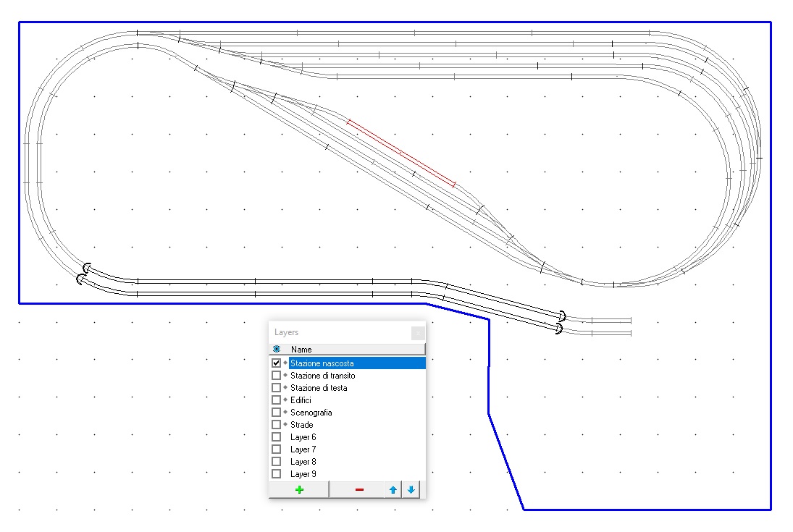Move selected layer up with blue arrow

[x=393, y=489]
